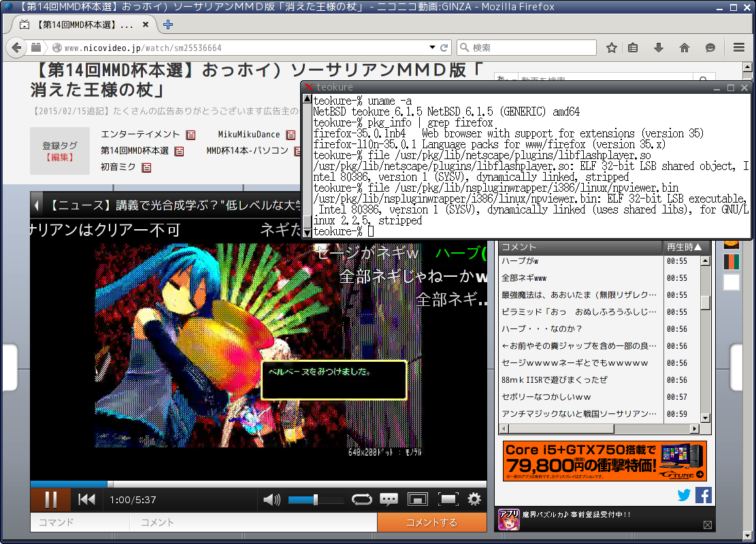Focus the 検索 search box

coord(527,48)
